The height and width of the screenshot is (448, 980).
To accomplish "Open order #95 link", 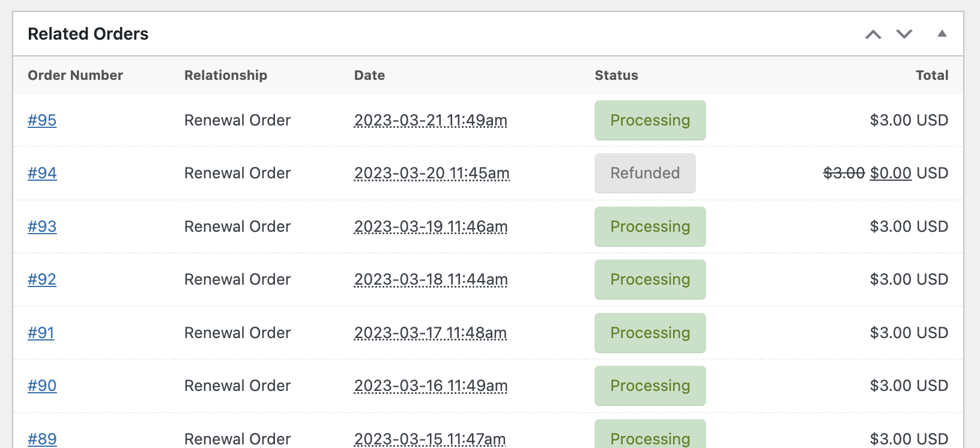I will 42,120.
